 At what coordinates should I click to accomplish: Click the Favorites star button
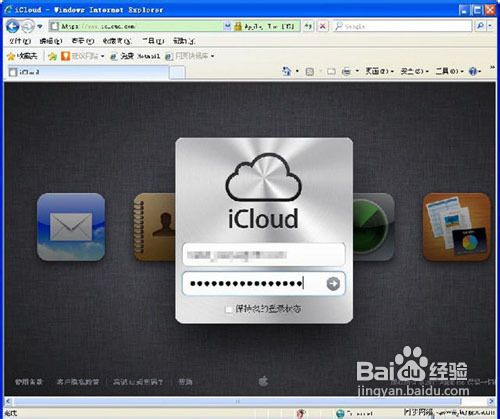click(22, 56)
